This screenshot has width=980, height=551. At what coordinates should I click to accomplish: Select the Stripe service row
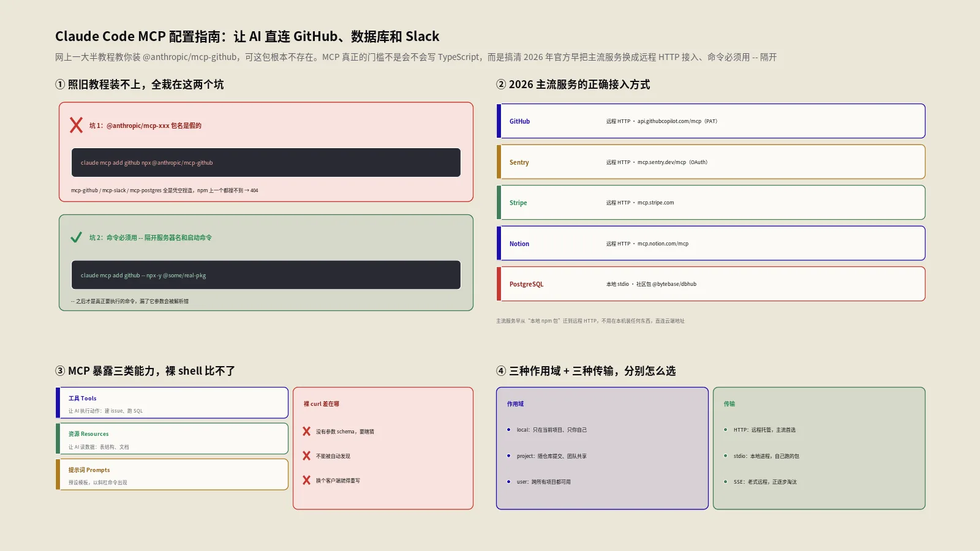click(x=710, y=203)
